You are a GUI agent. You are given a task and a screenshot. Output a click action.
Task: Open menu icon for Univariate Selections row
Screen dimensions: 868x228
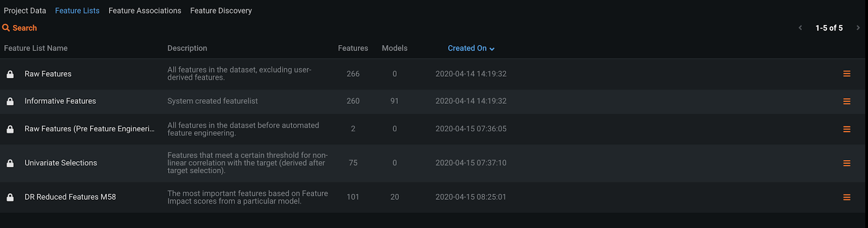click(x=846, y=163)
